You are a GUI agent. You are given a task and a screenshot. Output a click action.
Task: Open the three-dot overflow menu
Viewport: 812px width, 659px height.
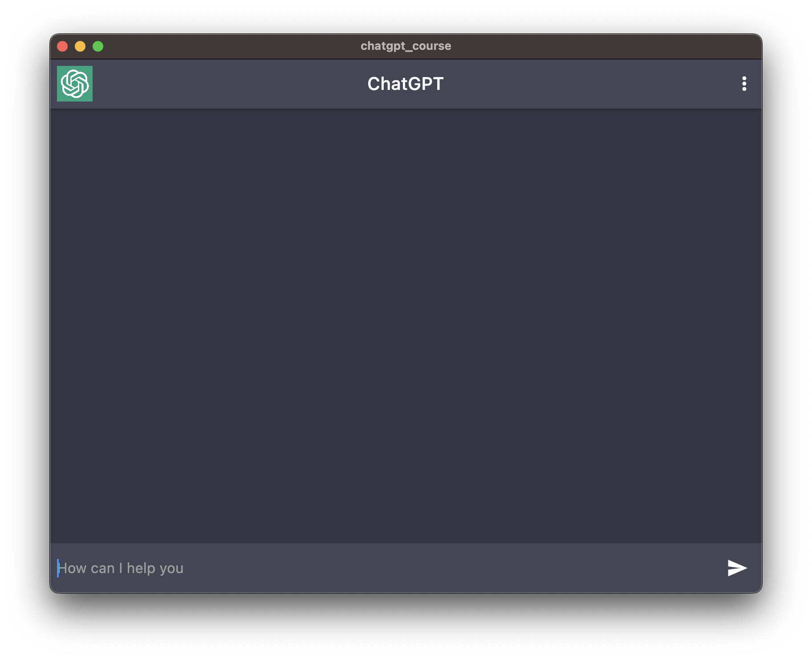(x=744, y=84)
